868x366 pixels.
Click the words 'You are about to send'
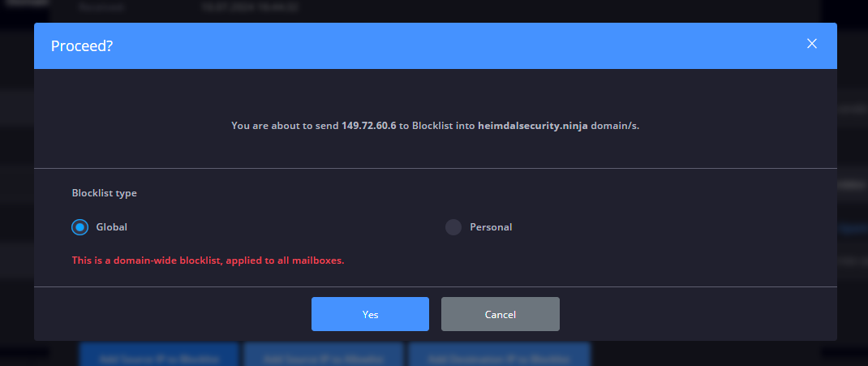click(285, 126)
